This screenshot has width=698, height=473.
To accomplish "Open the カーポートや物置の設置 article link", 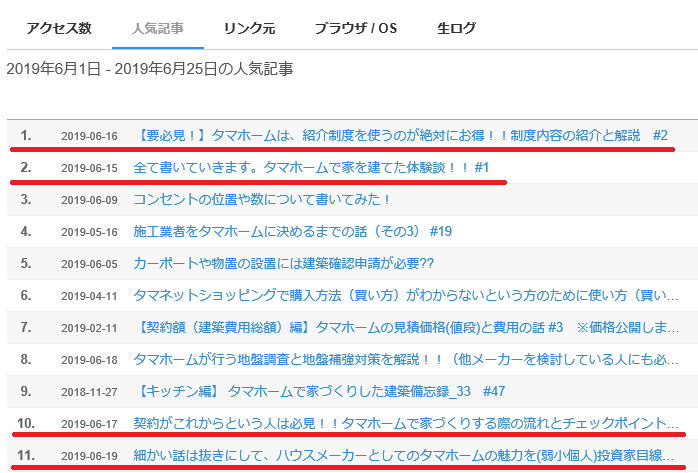I will [x=284, y=263].
